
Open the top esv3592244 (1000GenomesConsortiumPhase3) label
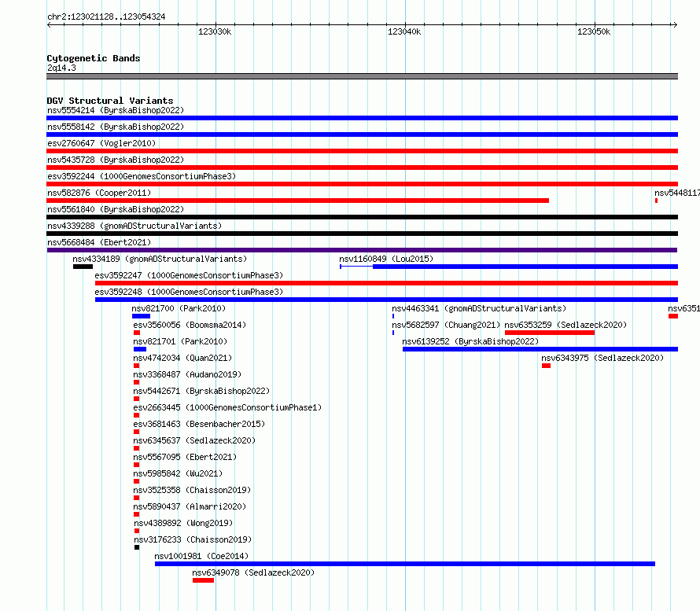coord(142,176)
